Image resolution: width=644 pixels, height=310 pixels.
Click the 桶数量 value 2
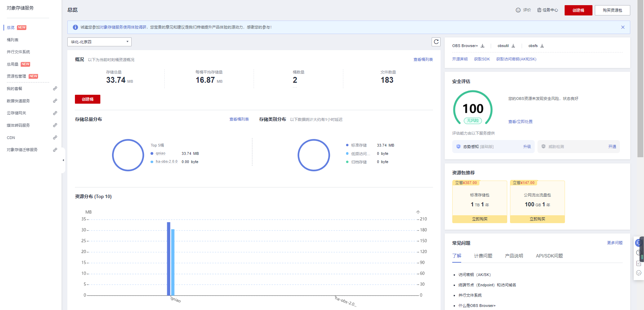point(295,80)
